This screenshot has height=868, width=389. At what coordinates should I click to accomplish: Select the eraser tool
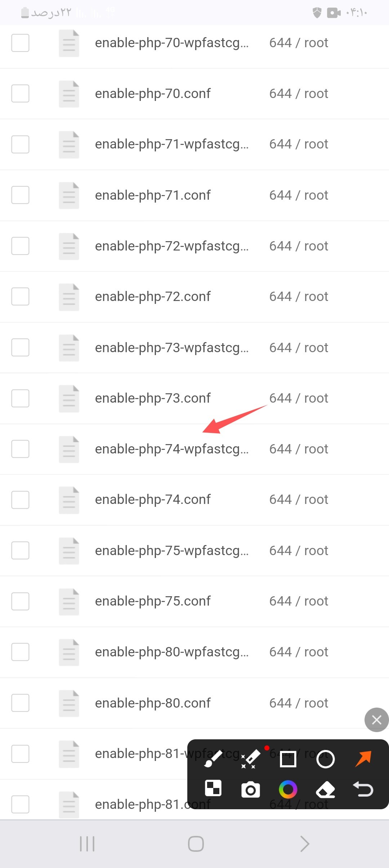(x=326, y=790)
